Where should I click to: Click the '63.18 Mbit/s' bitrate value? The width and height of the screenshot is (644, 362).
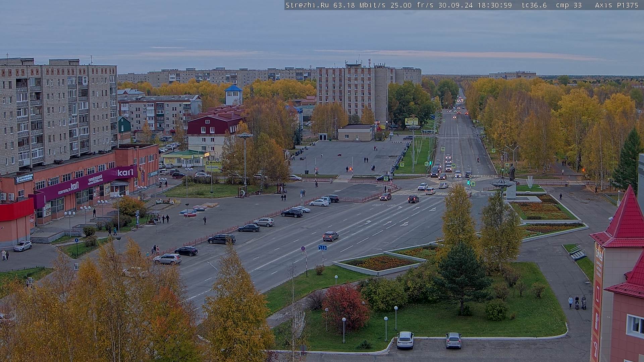359,5
